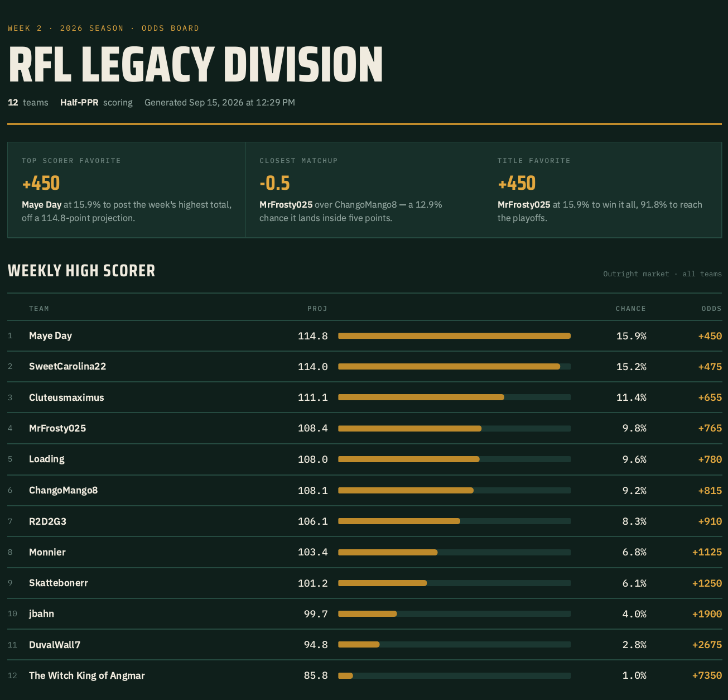Select the Maye Day team row
728x700 pixels.
pyautogui.click(x=364, y=335)
